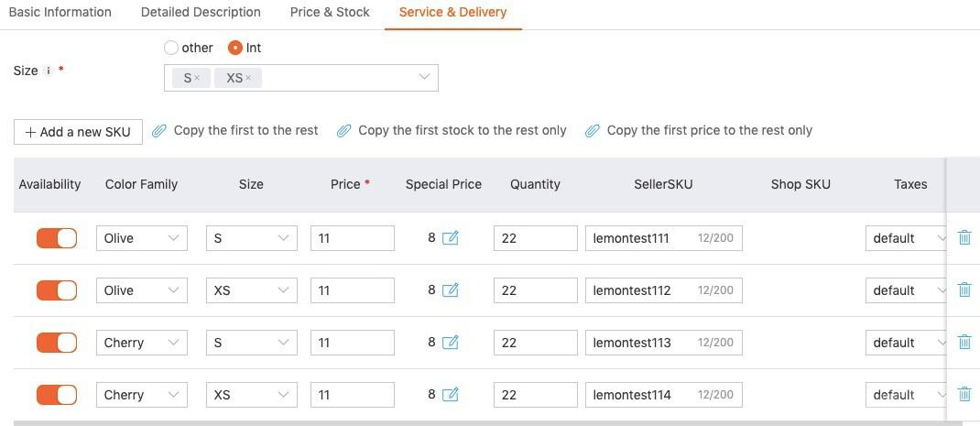Viewport: 980px width, 426px height.
Task: Toggle availability for Olive S row
Action: click(x=57, y=238)
